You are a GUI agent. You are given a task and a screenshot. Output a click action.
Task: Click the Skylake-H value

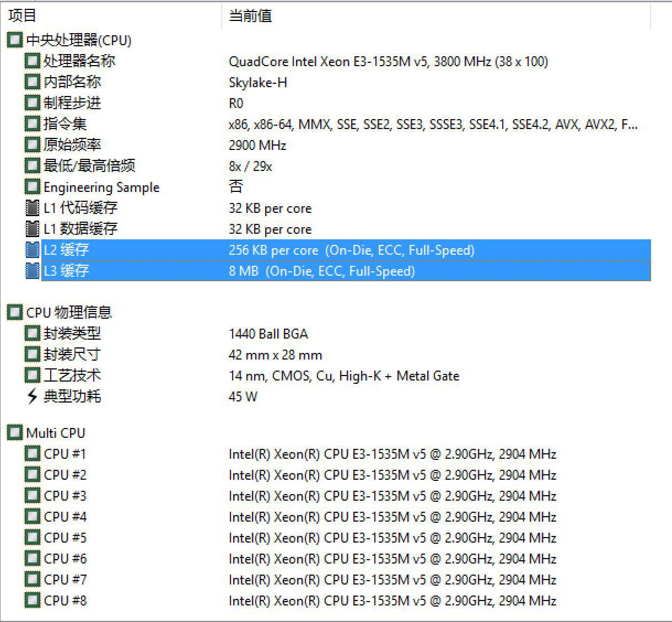coord(257,82)
